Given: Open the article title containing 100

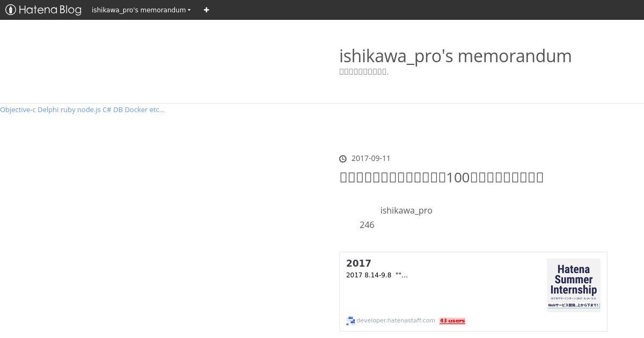Looking at the screenshot, I should coord(441,177).
